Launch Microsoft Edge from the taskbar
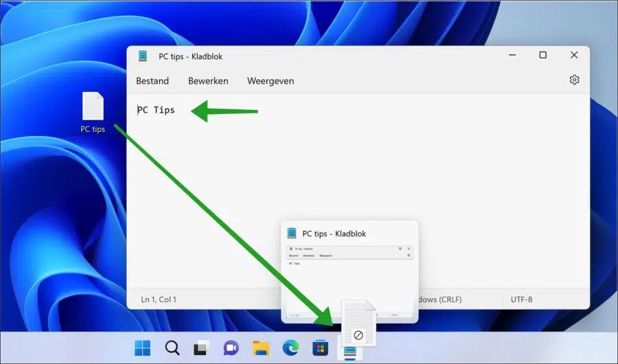The image size is (618, 364). pyautogui.click(x=290, y=348)
